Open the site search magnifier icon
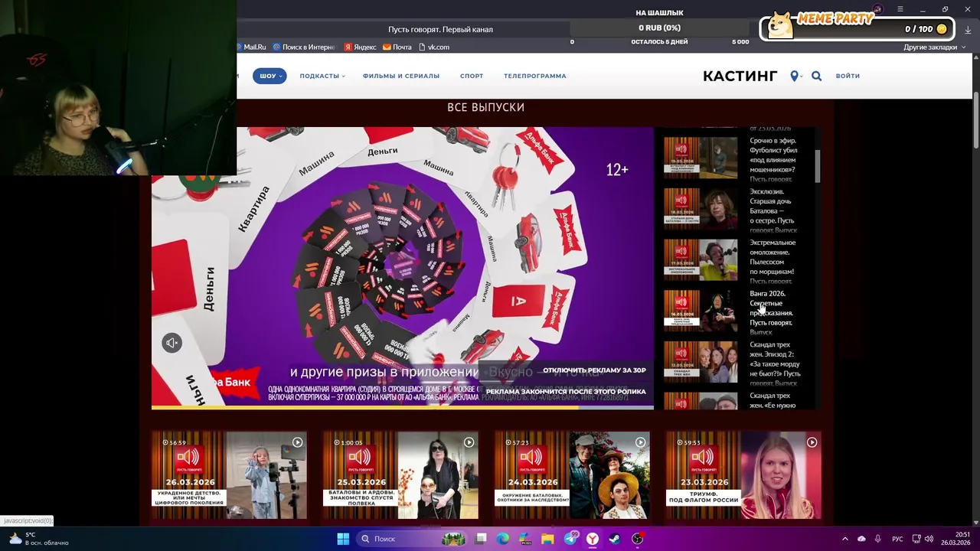 tap(817, 76)
